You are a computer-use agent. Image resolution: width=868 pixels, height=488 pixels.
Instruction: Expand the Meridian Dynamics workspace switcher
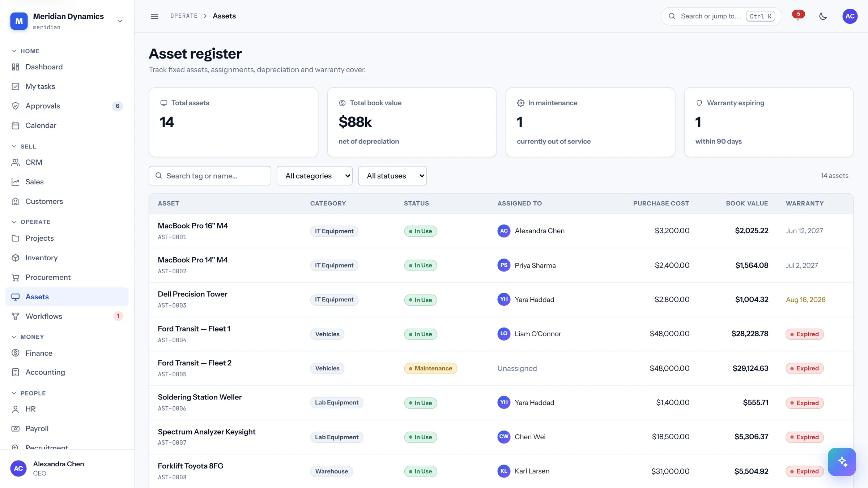(120, 21)
